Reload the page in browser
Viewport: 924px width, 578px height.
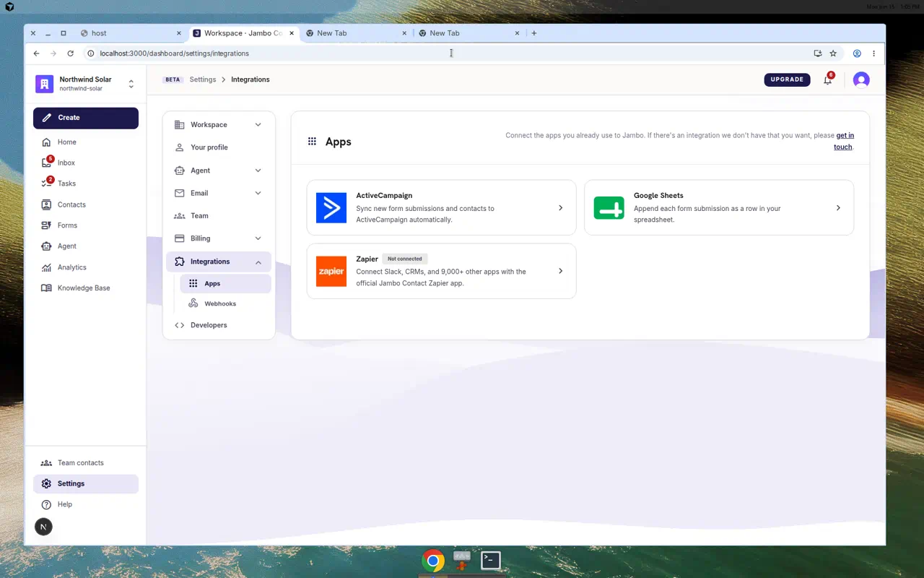[x=70, y=53]
